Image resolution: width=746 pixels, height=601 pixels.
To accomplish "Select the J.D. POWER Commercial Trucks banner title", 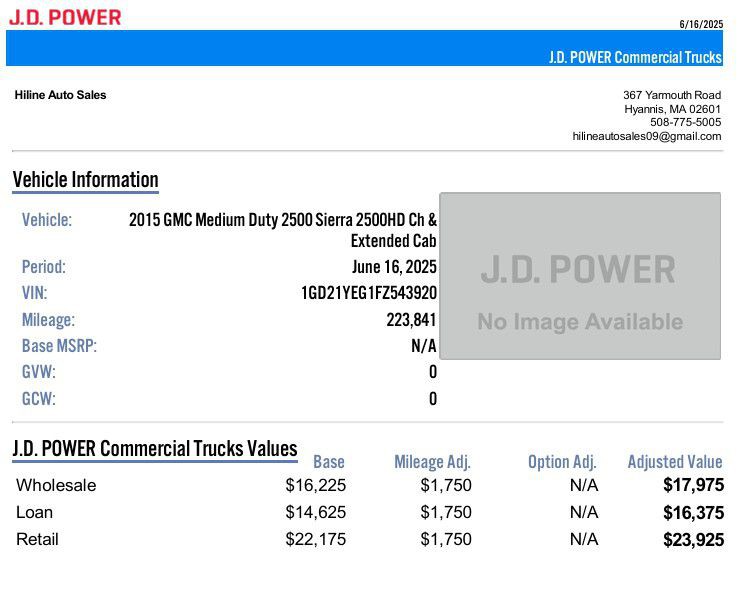I will tap(635, 58).
